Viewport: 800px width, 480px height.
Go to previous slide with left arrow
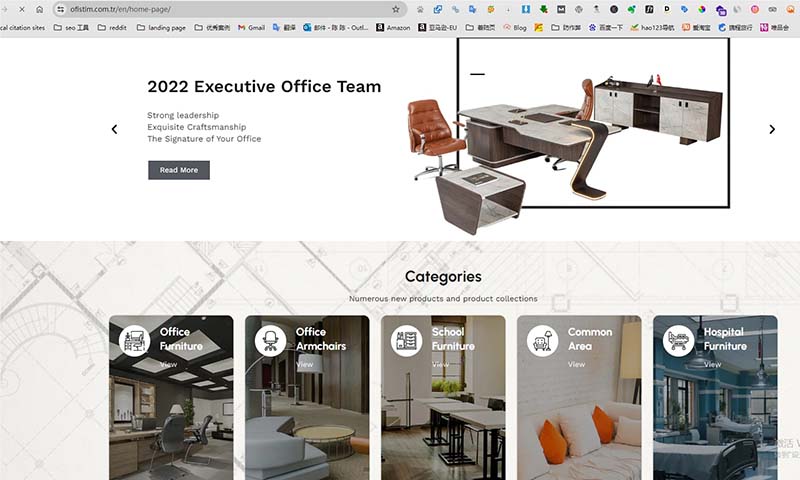(114, 130)
